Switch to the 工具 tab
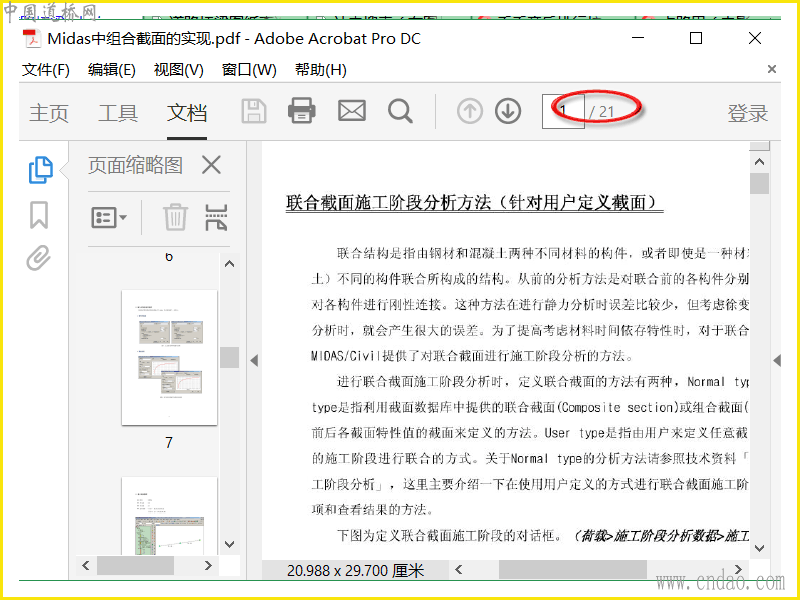Viewport: 800px width, 600px height. coord(118,113)
